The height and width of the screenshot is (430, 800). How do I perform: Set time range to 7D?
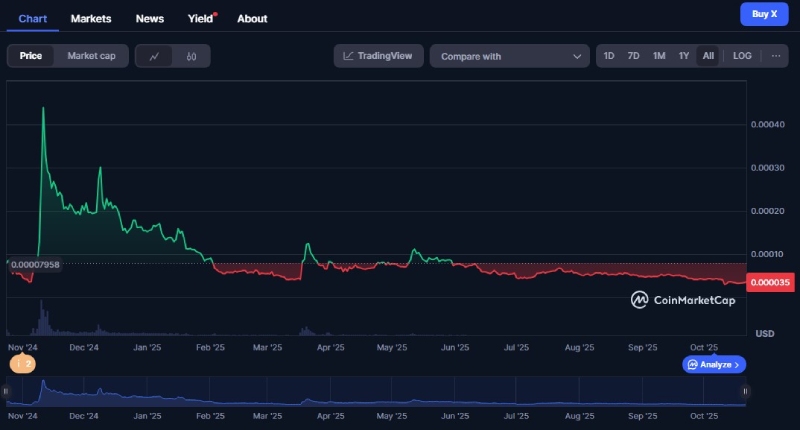(633, 56)
